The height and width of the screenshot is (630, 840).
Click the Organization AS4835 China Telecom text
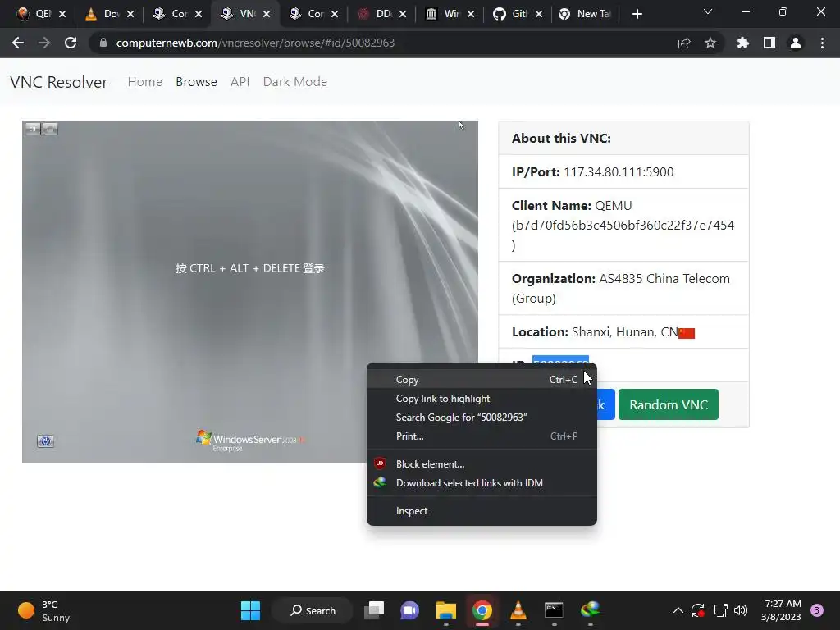(622, 288)
